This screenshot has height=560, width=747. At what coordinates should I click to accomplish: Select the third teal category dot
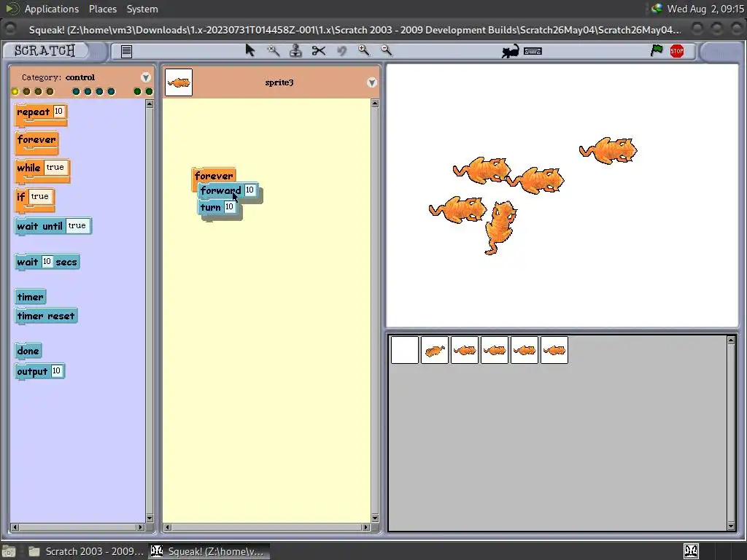point(99,91)
